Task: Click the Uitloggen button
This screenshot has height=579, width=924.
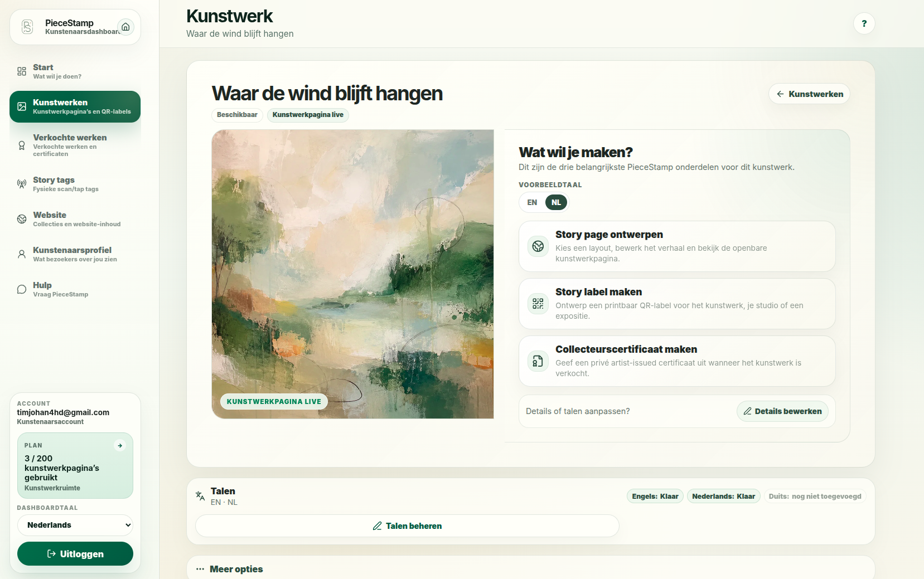Action: point(75,553)
